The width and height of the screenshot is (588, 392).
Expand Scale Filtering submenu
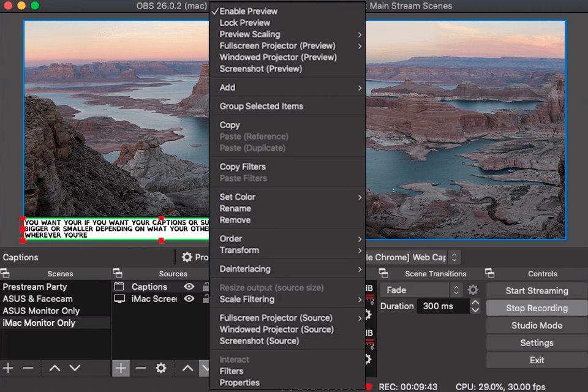tap(287, 300)
